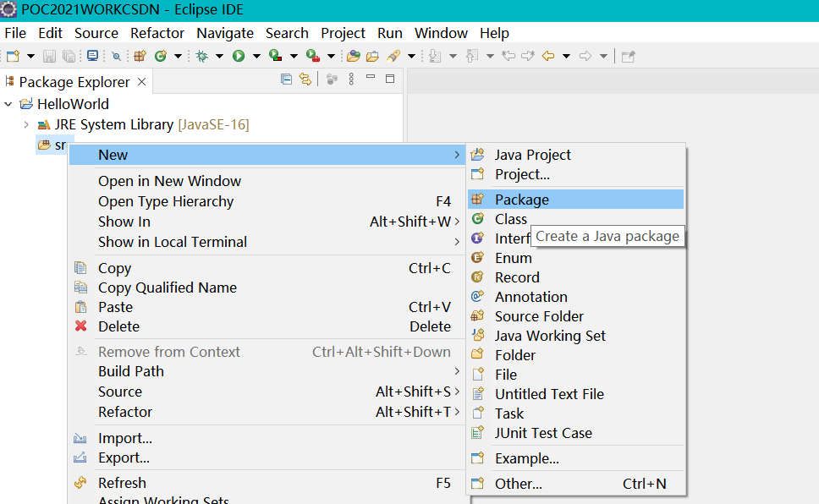The image size is (819, 504).
Task: Choose JUnit Test Case from submenu
Action: 575,433
